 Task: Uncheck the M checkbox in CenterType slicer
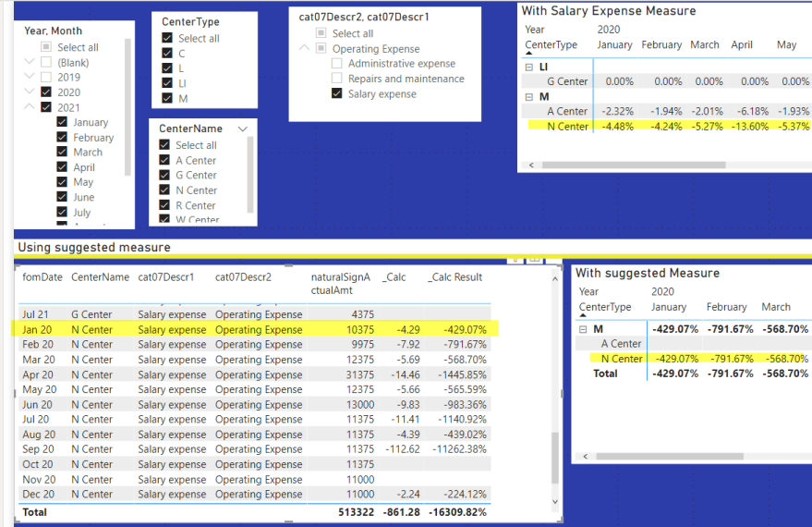[x=167, y=98]
